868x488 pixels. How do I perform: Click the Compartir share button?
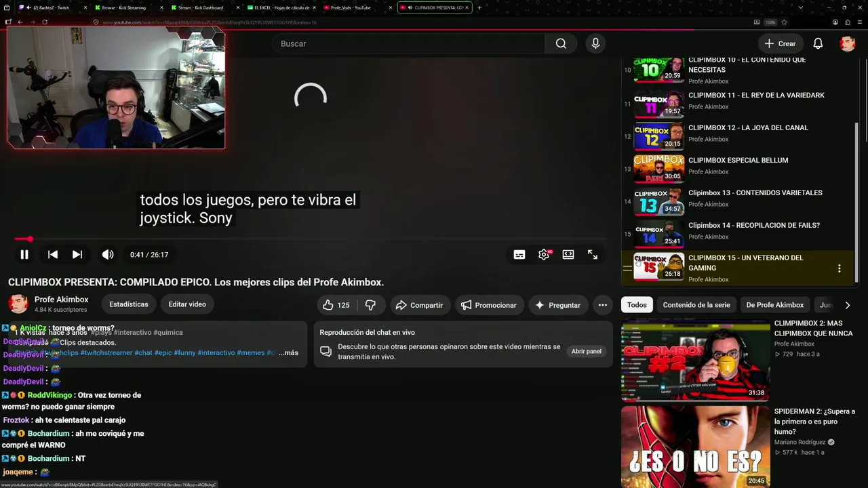point(419,305)
